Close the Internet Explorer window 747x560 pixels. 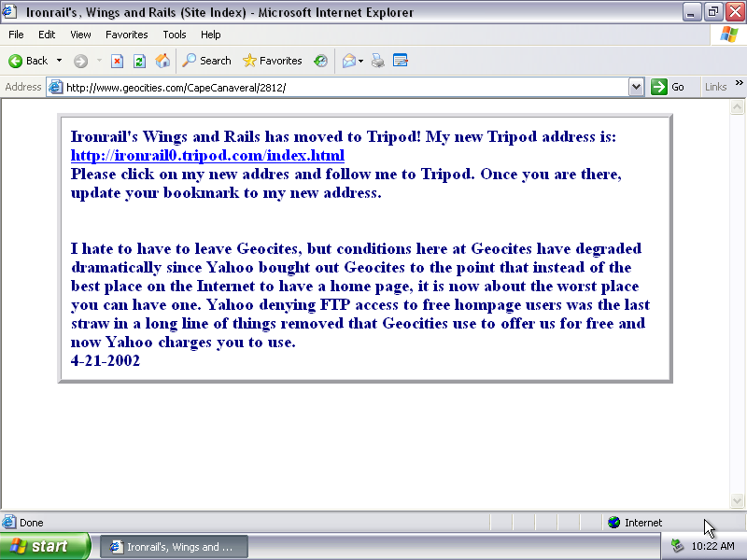(x=735, y=12)
